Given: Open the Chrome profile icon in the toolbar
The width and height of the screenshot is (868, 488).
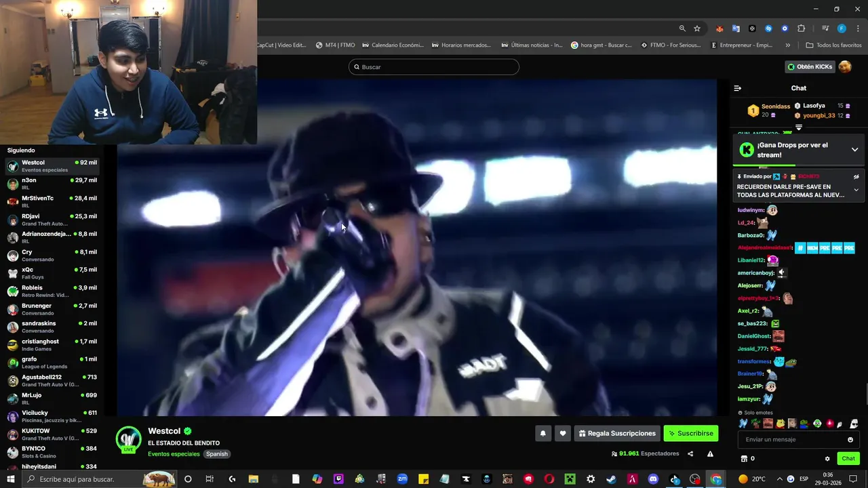Looking at the screenshot, I should (842, 28).
